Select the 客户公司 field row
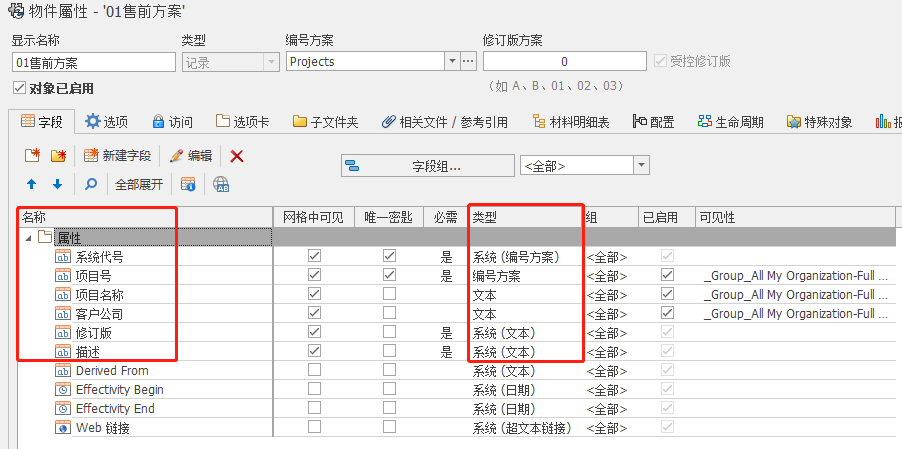The image size is (902, 449). [99, 313]
